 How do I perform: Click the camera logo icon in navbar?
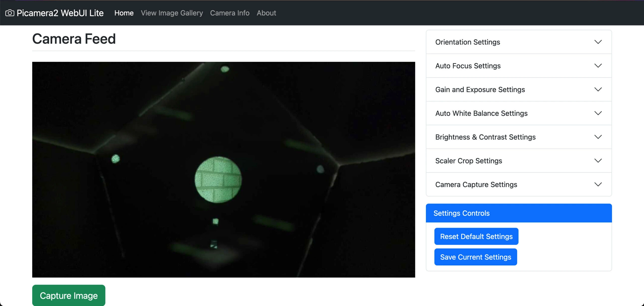point(10,13)
